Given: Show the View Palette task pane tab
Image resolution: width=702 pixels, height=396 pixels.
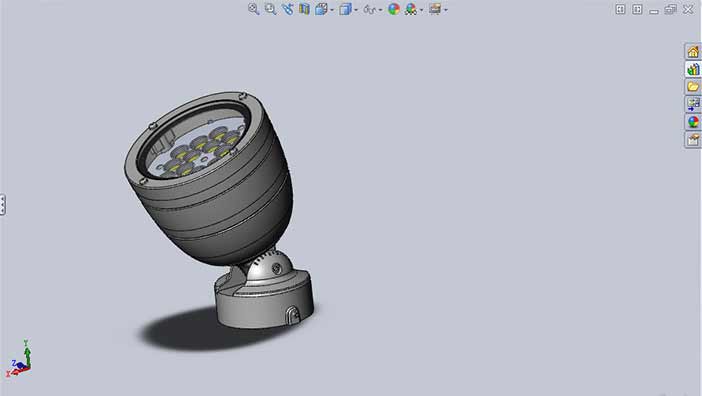Looking at the screenshot, I should coord(693,104).
